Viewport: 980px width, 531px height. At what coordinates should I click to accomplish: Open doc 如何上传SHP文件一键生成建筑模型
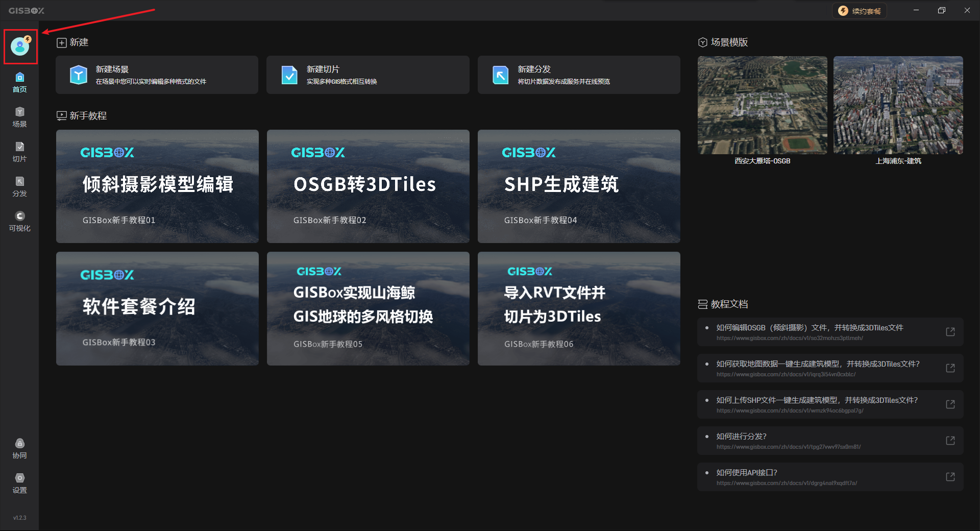tap(830, 404)
